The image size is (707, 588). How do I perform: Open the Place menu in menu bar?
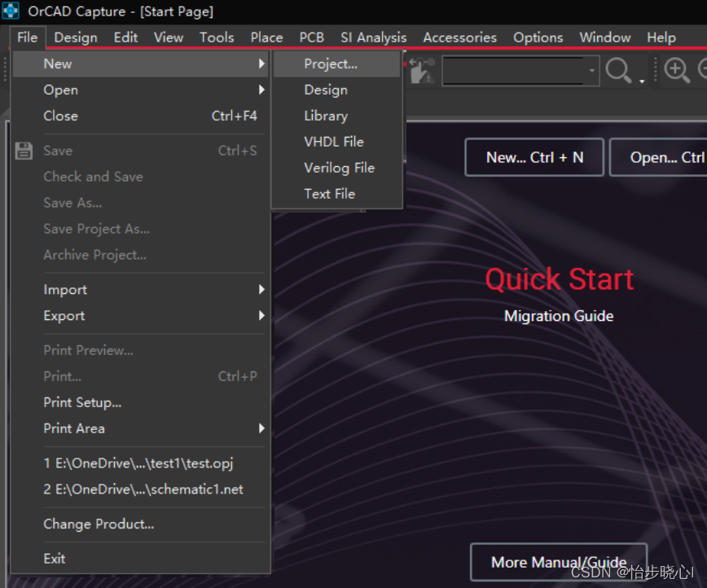266,37
